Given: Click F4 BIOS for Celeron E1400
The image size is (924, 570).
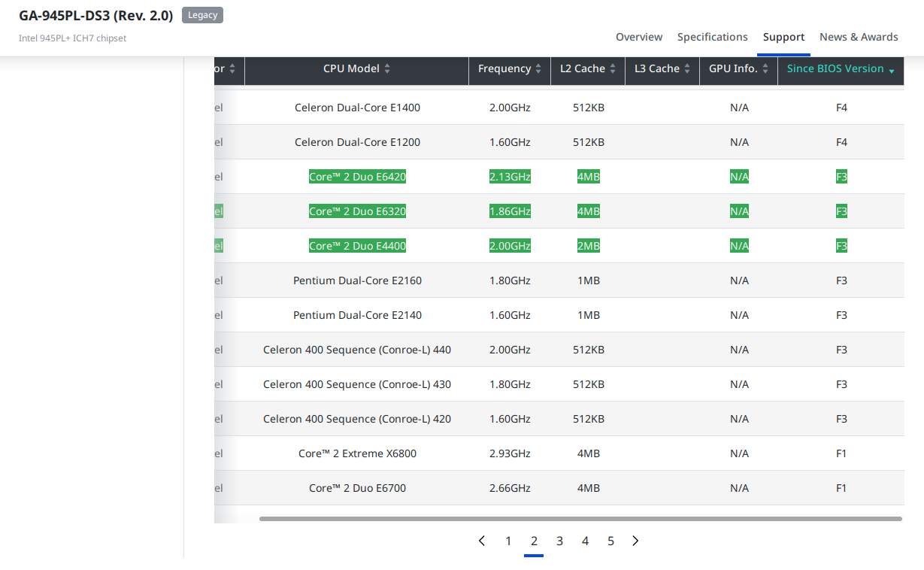Looking at the screenshot, I should (841, 108).
